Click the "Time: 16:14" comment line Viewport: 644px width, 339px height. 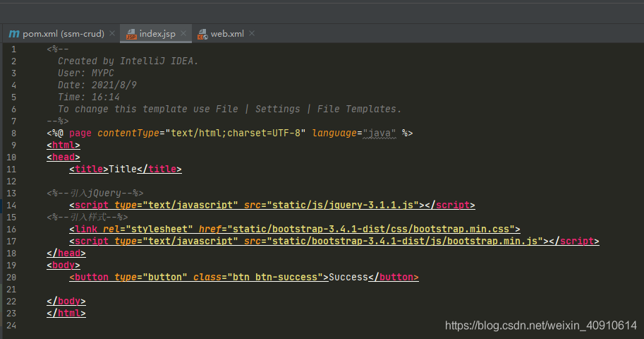pyautogui.click(x=89, y=97)
